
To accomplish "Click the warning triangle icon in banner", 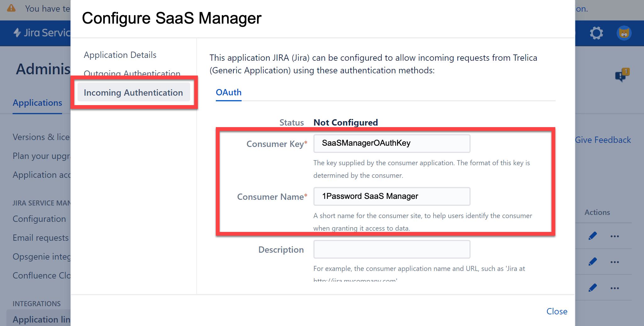I will (x=11, y=8).
